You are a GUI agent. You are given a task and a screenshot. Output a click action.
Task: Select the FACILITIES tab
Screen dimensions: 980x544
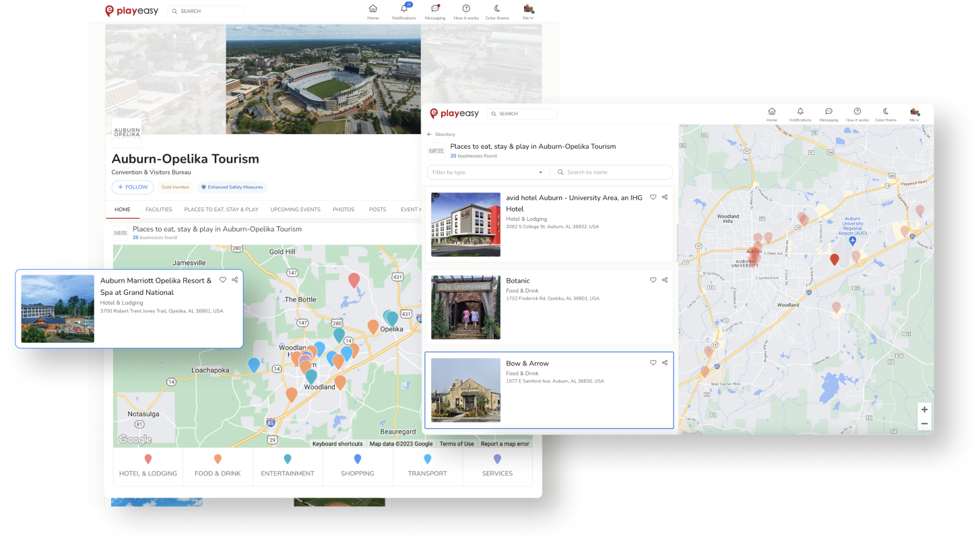159,209
